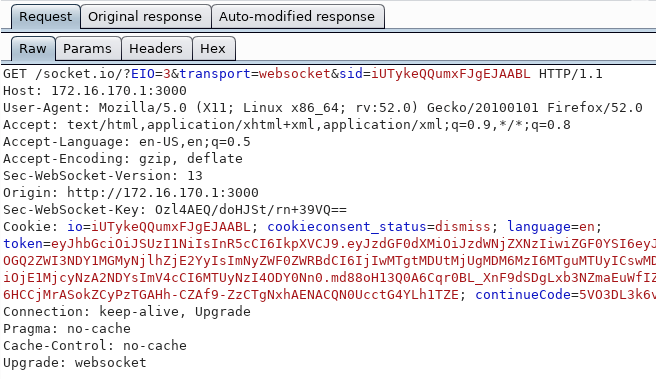Switch to the Request tab
Image resolution: width=656 pixels, height=379 pixels.
click(45, 17)
